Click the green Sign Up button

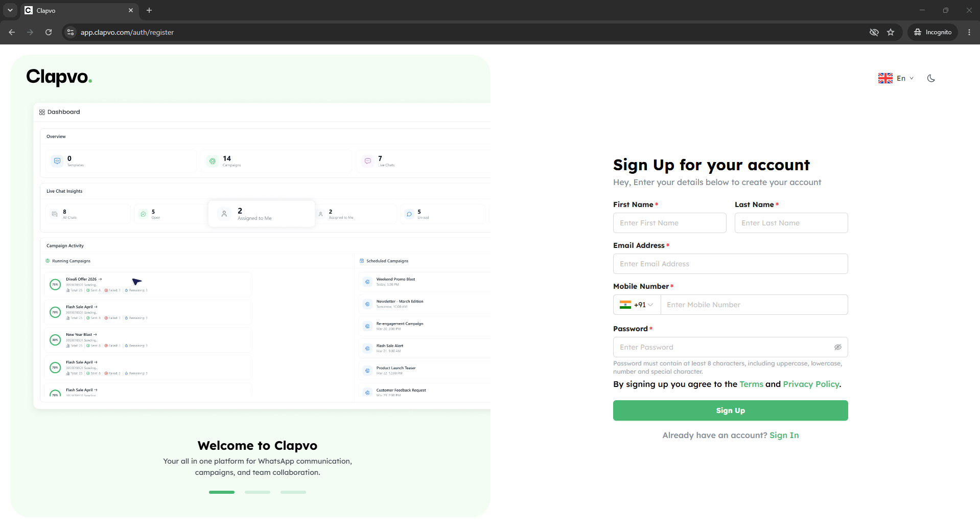pos(730,410)
